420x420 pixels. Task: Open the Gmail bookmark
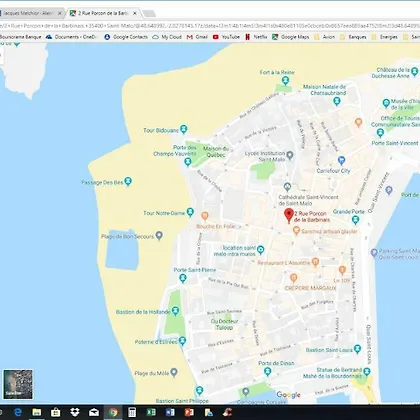197,37
